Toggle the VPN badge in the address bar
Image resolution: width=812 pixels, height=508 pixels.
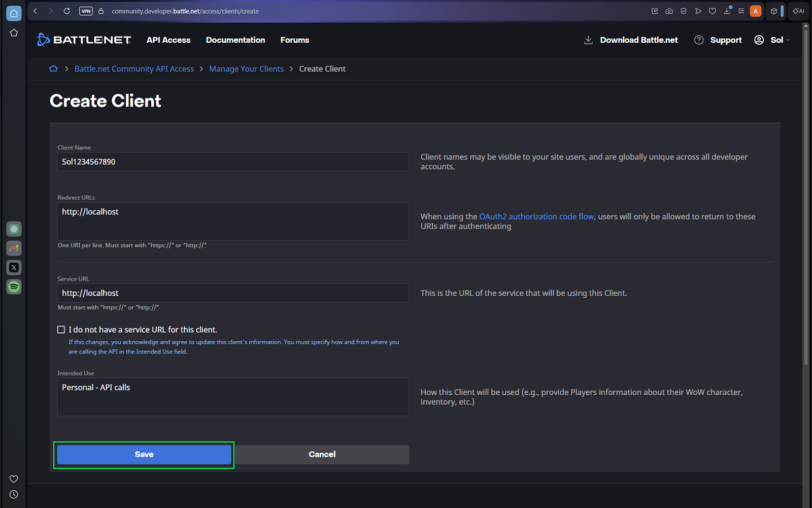coord(86,11)
